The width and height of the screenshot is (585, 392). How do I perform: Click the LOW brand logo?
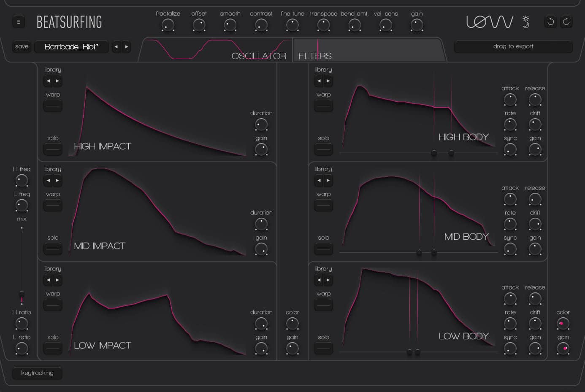[x=490, y=22]
